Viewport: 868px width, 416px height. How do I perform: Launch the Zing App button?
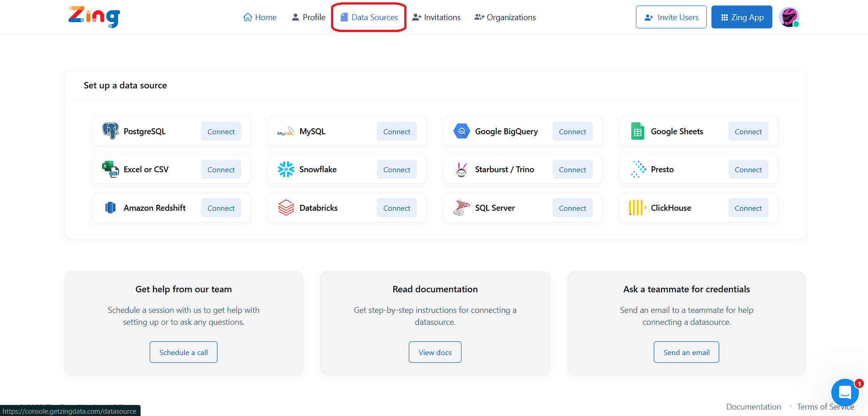coord(742,17)
